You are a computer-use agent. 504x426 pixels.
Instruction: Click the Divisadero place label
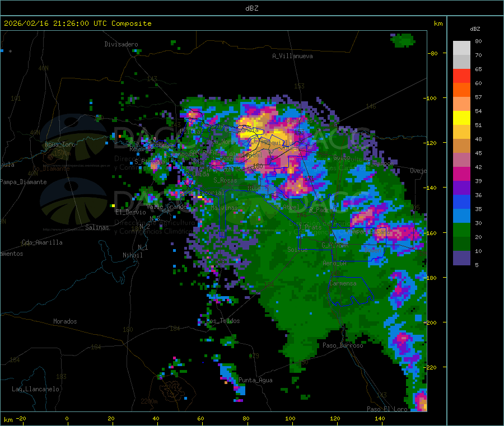[121, 44]
